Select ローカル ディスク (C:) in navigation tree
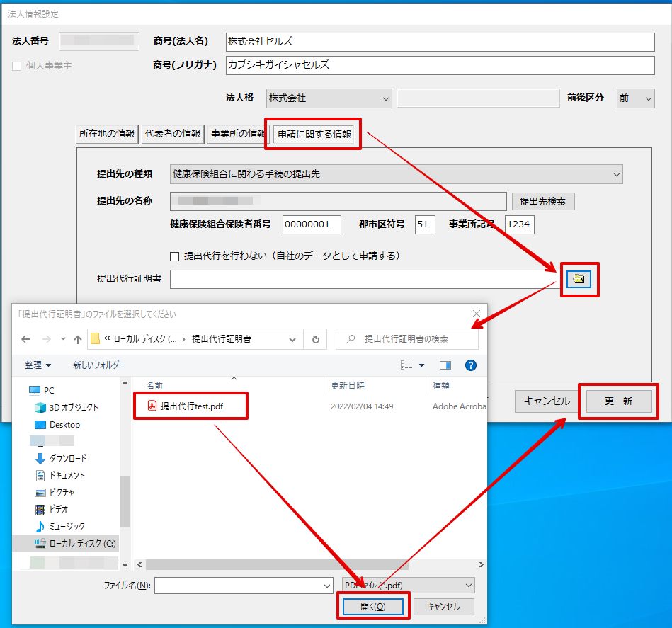The image size is (672, 628). (75, 543)
